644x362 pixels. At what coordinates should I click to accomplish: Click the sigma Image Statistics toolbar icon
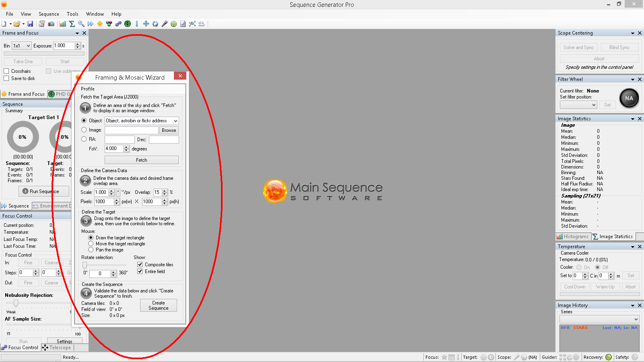coord(72,24)
